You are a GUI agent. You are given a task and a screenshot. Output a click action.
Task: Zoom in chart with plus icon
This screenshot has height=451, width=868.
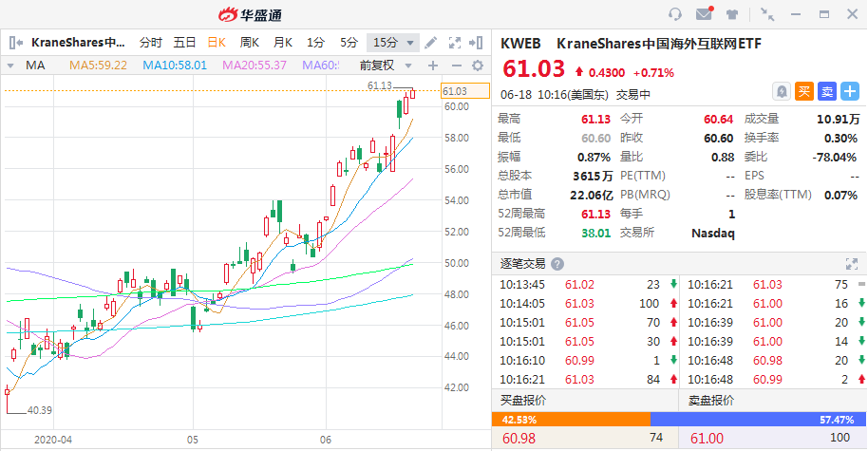(x=433, y=66)
